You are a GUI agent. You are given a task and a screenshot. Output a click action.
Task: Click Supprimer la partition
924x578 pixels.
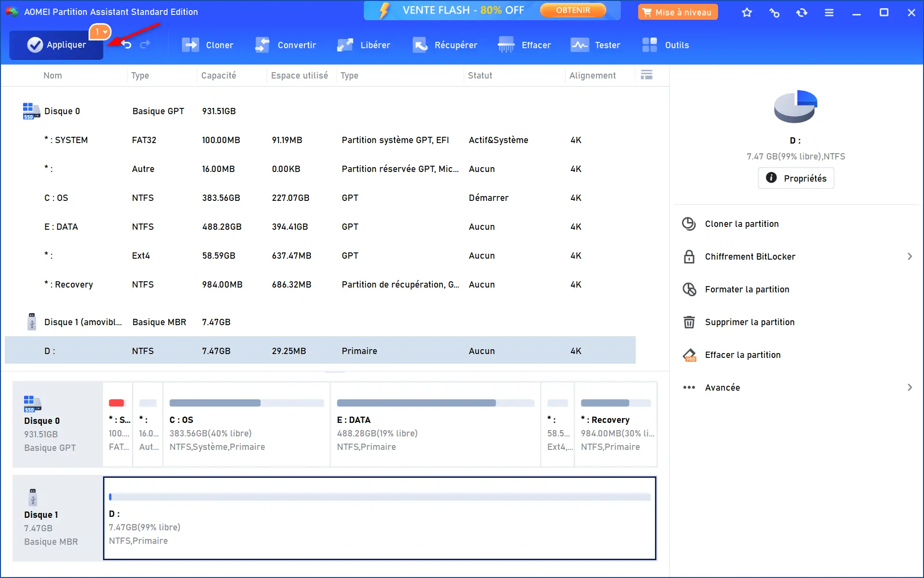point(749,322)
